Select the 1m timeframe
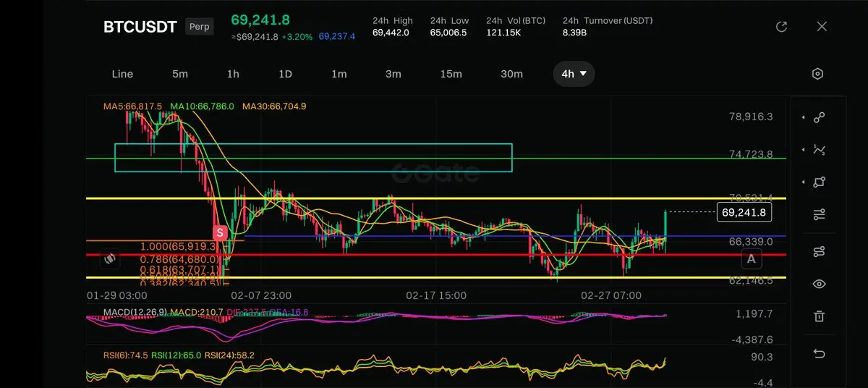Viewport: 868px width, 388px height. click(x=339, y=74)
